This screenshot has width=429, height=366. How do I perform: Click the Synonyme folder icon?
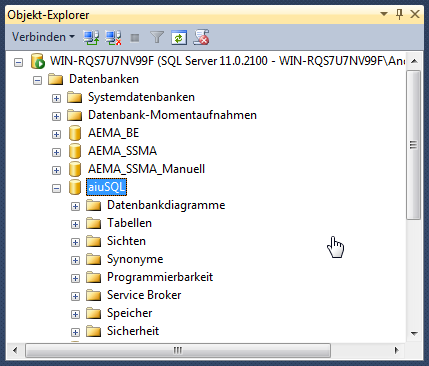coord(93,259)
